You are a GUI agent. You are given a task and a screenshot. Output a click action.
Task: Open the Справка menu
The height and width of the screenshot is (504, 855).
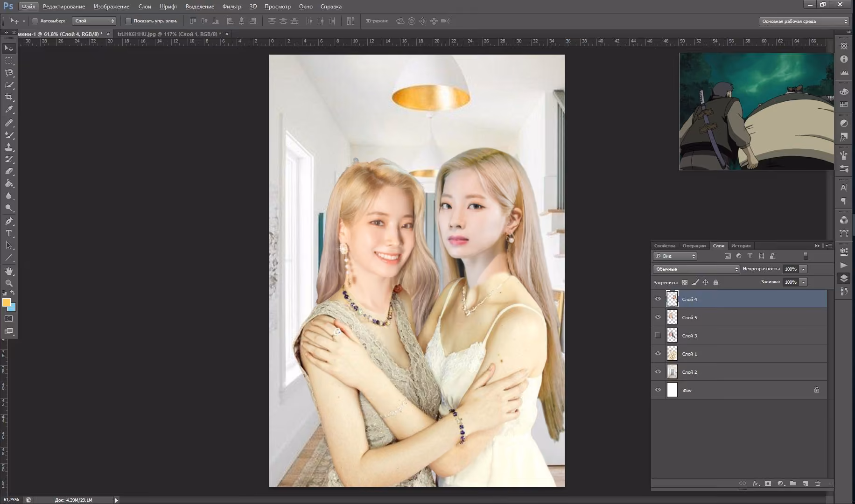tap(331, 7)
